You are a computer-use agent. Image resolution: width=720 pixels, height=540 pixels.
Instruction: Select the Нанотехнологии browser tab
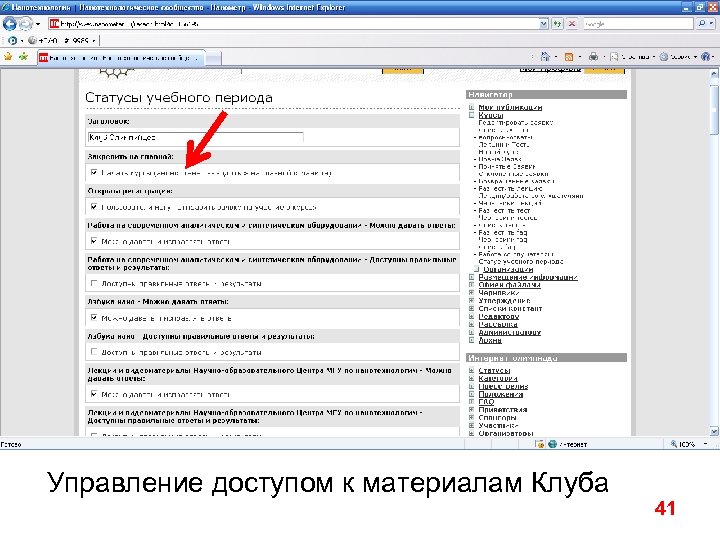click(121, 58)
